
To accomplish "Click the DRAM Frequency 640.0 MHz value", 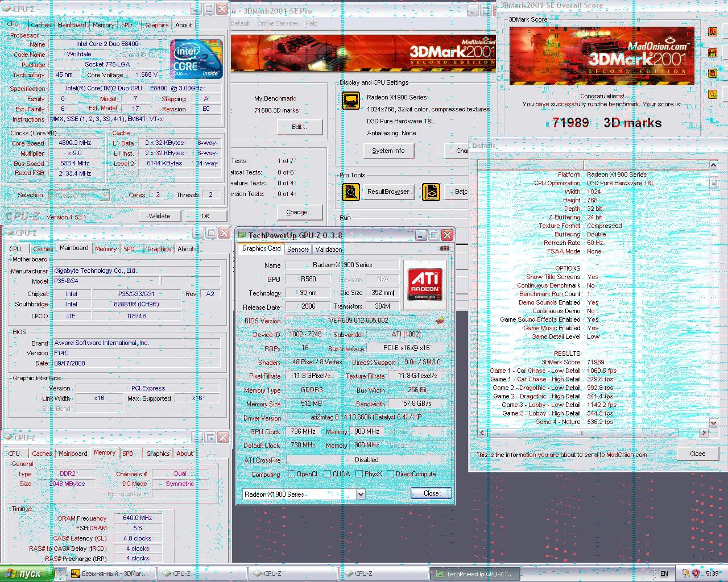I will 138,518.
